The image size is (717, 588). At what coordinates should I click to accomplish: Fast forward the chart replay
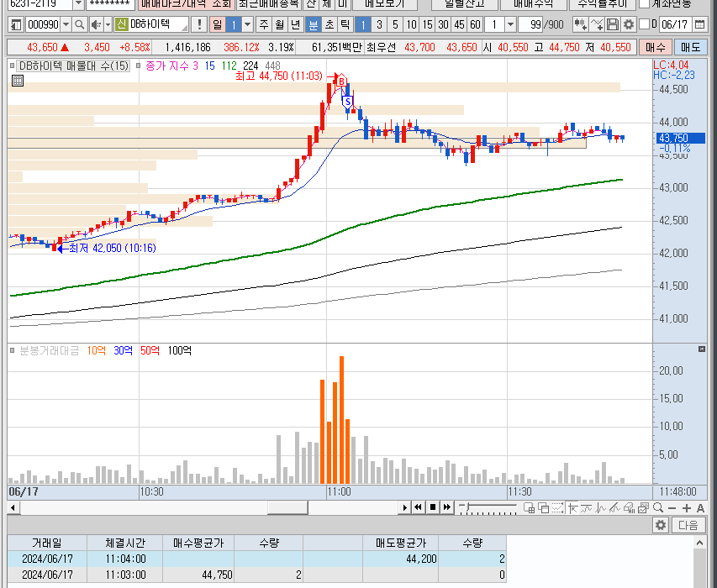pyautogui.click(x=446, y=507)
